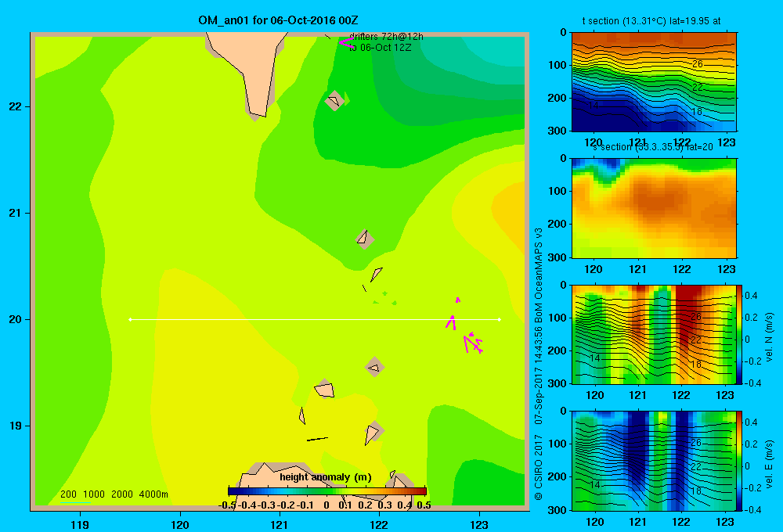Screen dimensions: 783x532
Task: Click the left endpoint of the white section line
Action: coord(130,319)
